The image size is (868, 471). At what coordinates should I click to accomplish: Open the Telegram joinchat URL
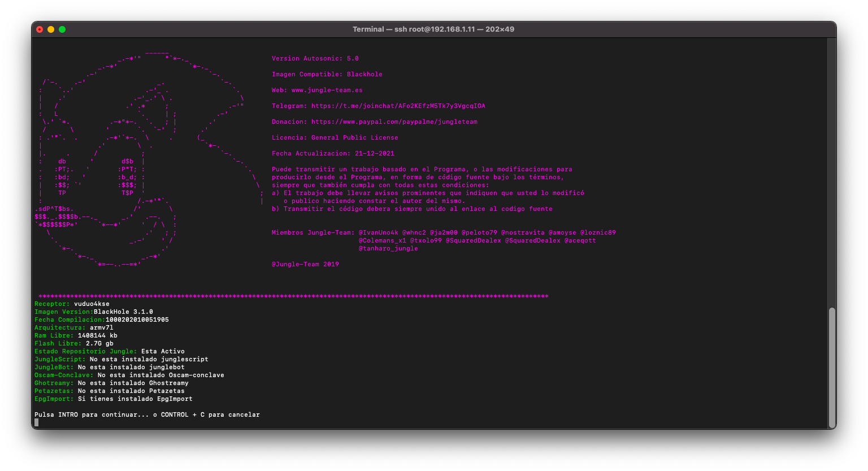(398, 106)
